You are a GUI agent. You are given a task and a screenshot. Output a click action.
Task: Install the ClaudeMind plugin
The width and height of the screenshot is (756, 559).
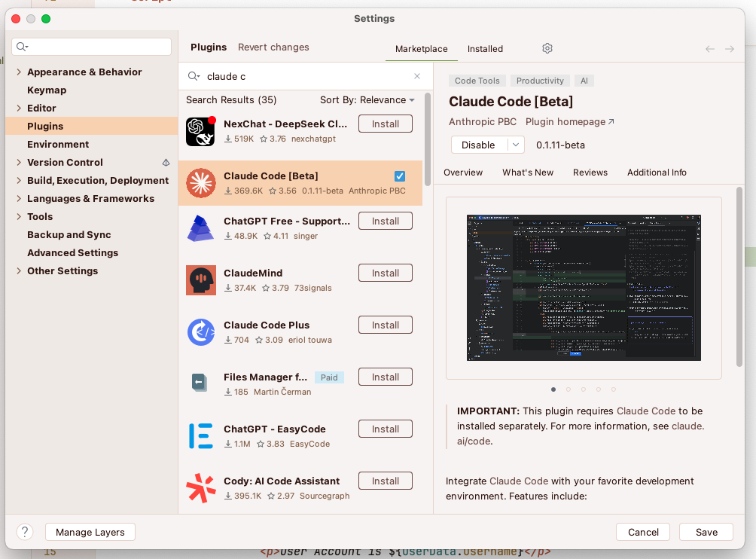pos(386,273)
